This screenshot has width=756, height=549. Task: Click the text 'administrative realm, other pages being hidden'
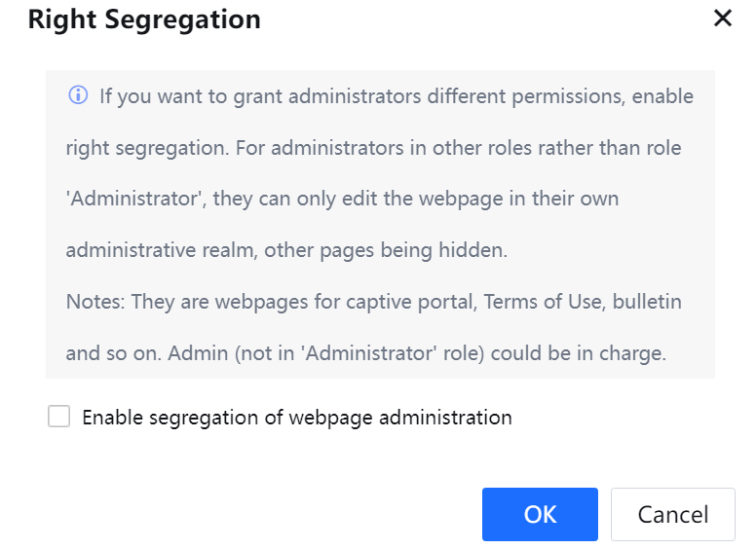coord(286,250)
